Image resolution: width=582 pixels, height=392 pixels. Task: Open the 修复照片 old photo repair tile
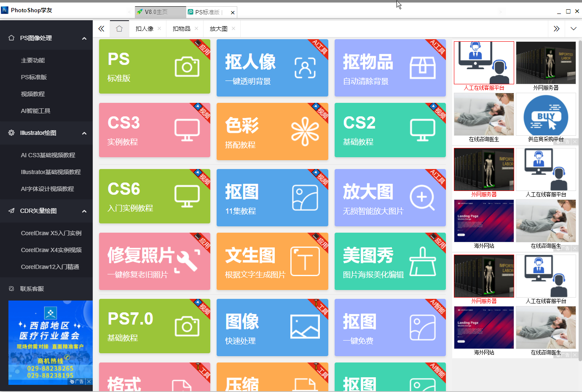(x=154, y=261)
